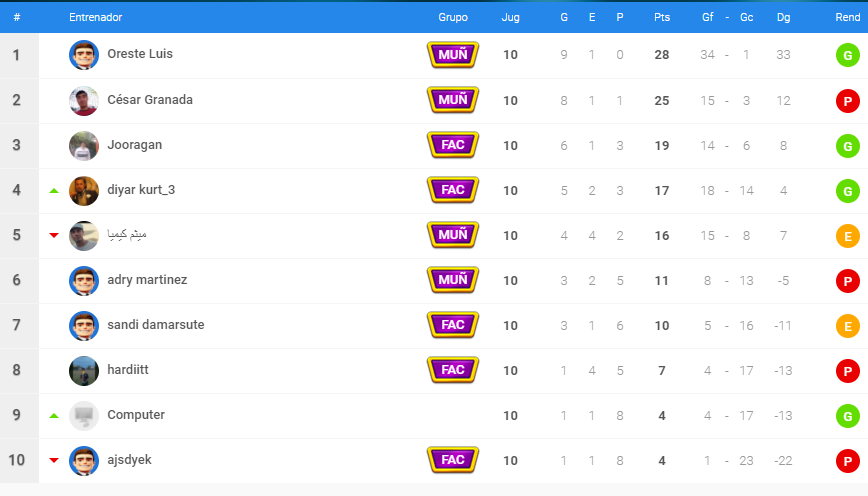868x496 pixels.
Task: Click the Rend column header
Action: [x=848, y=17]
